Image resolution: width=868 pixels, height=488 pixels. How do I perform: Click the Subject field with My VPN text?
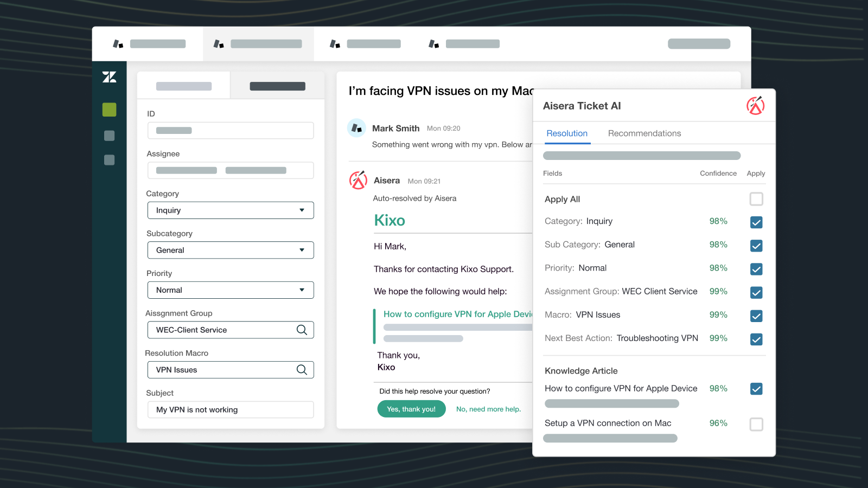click(231, 410)
